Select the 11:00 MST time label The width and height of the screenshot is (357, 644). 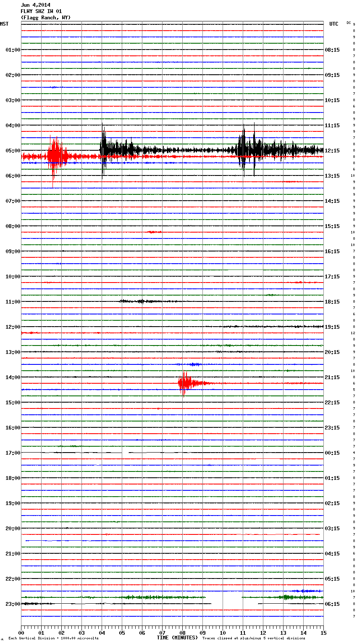point(13,302)
